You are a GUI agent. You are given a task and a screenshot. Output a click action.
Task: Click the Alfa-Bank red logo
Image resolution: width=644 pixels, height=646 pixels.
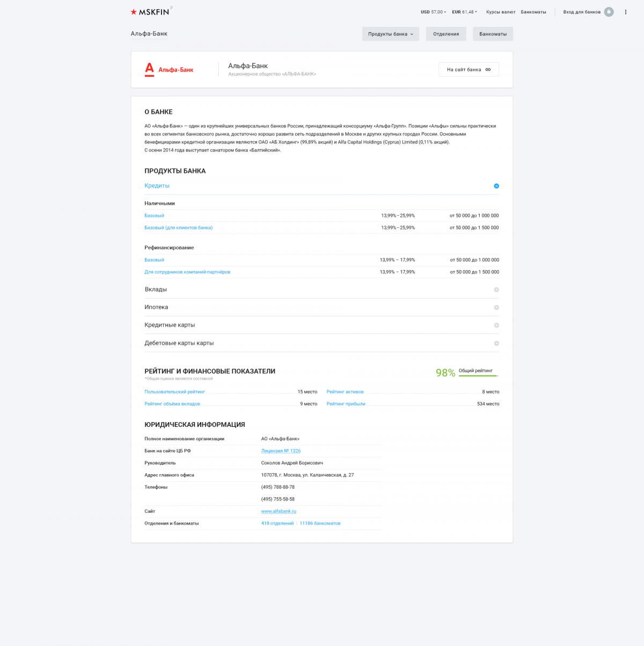[x=169, y=70]
